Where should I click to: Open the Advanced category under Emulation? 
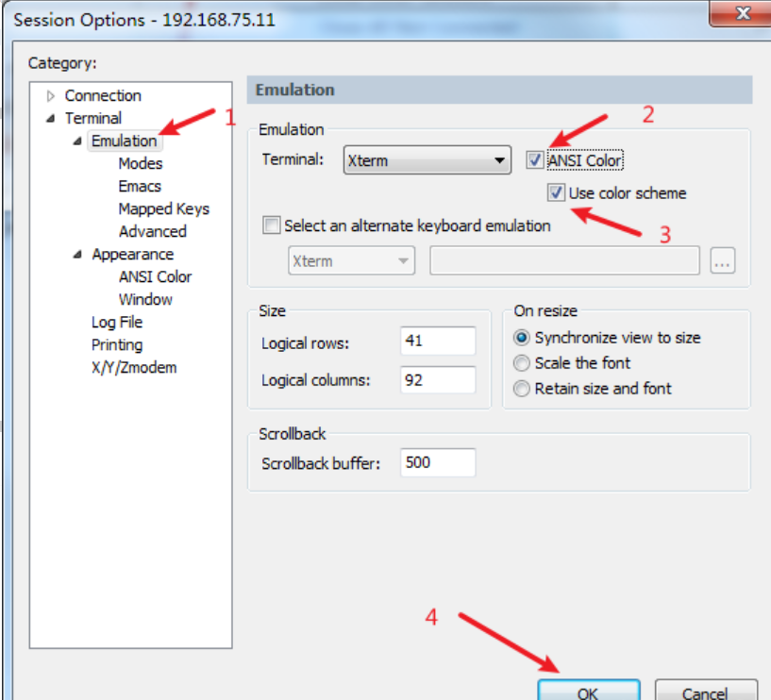coord(153,231)
